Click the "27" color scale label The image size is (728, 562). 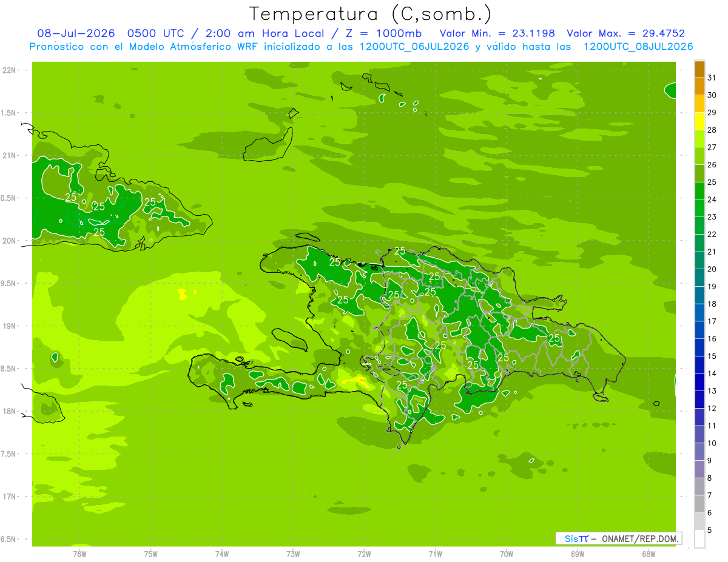tap(712, 147)
